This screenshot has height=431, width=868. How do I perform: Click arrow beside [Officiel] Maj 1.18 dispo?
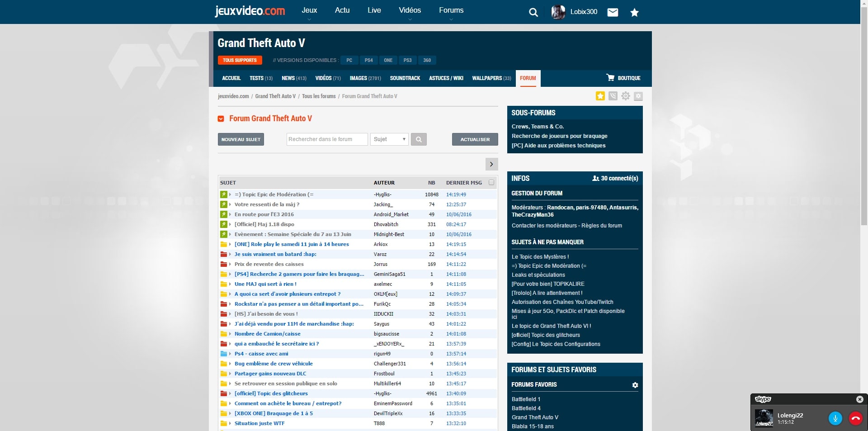tap(230, 224)
